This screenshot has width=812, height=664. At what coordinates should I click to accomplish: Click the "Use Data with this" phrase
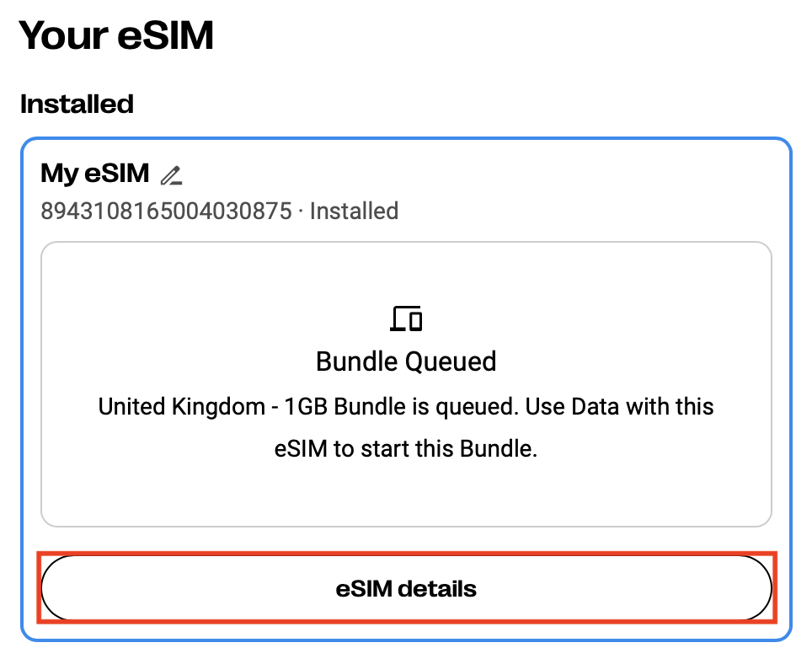click(620, 407)
